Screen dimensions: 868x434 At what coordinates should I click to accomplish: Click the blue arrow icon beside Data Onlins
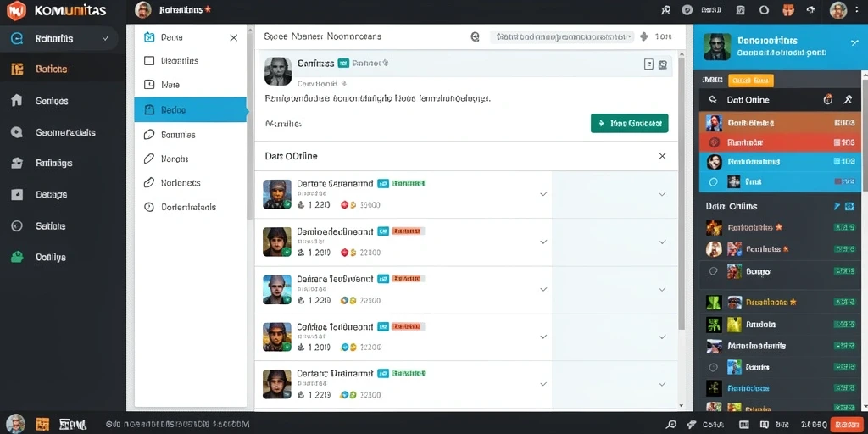[837, 207]
